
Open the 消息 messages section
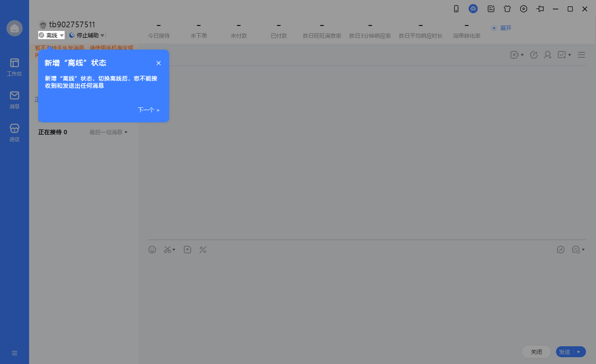[x=15, y=100]
